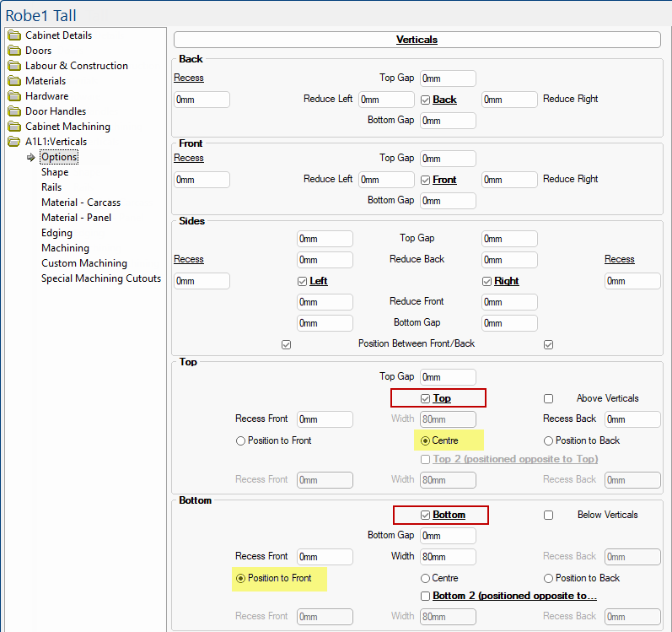Image resolution: width=672 pixels, height=632 pixels.
Task: Click Back section Reduce Right field
Action: point(509,100)
